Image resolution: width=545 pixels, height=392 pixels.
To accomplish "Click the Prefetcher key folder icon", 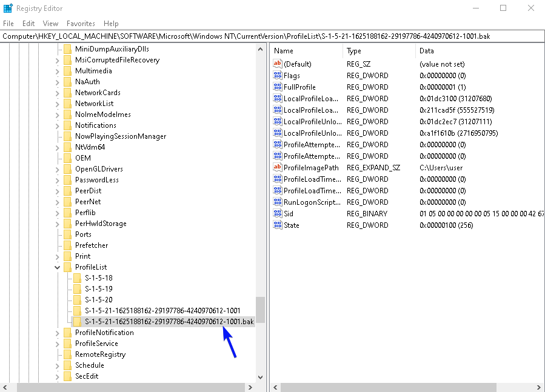I will (67, 245).
